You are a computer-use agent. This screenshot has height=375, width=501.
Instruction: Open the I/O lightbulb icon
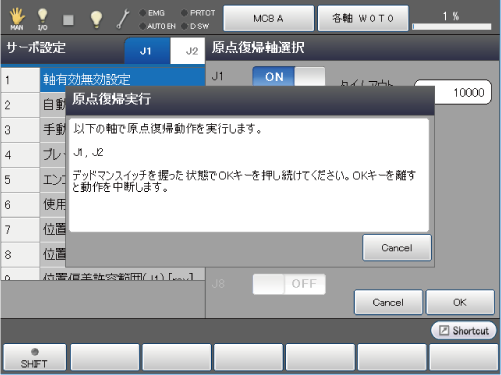pyautogui.click(x=42, y=19)
